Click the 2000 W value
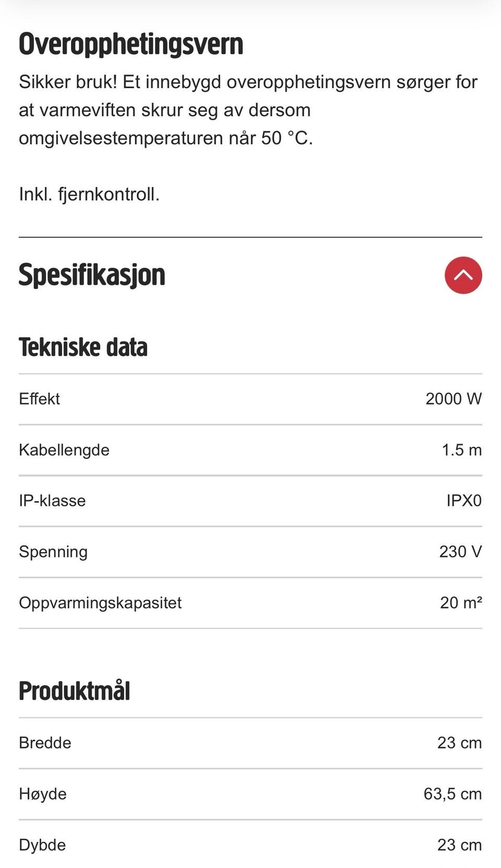This screenshot has width=501, height=868. point(454,399)
